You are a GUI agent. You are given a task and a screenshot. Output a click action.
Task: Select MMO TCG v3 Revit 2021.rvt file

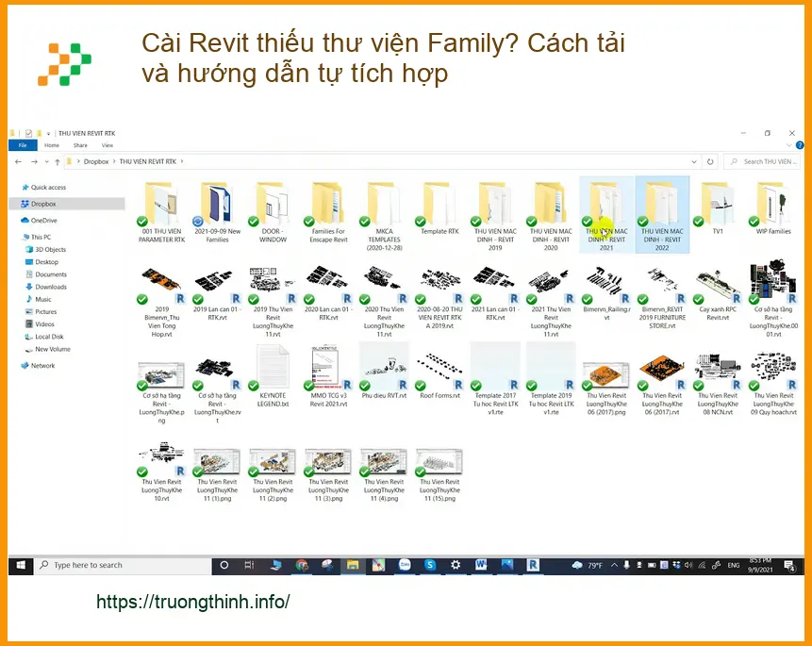click(x=328, y=377)
